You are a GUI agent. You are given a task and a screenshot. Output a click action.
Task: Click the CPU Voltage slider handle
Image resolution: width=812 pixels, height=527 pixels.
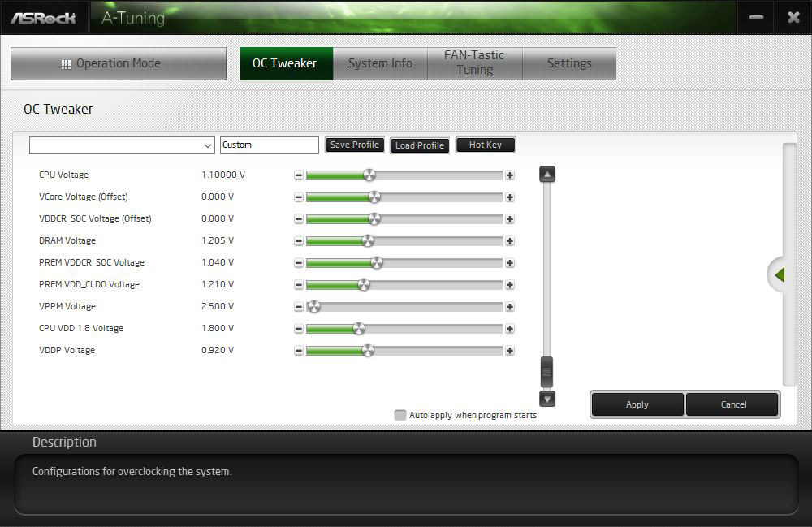click(369, 175)
